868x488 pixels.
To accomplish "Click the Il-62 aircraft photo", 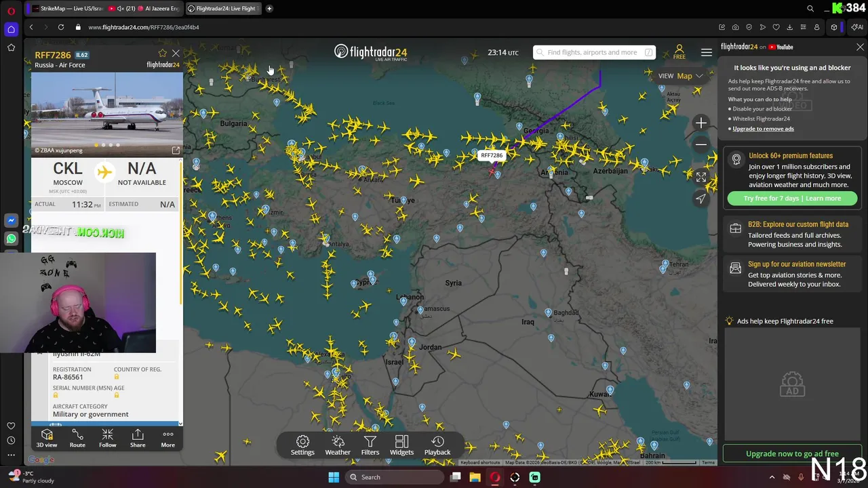I will click(x=107, y=114).
